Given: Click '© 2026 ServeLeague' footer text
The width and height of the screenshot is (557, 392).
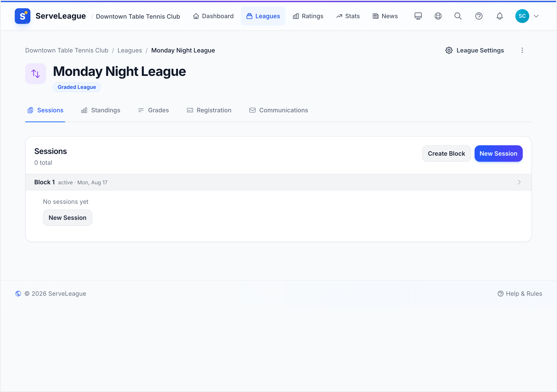Looking at the screenshot, I should coord(55,294).
